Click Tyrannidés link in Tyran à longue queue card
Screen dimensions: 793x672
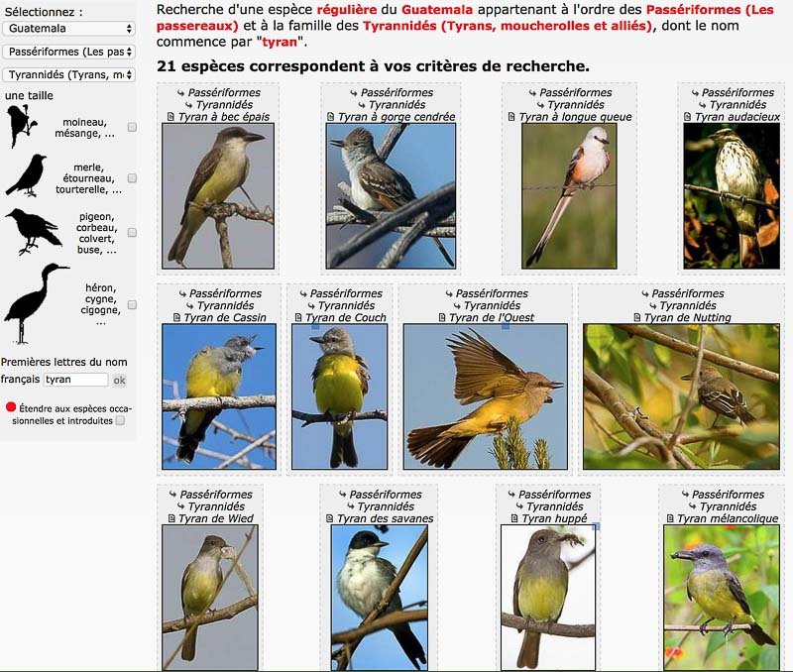[x=576, y=105]
